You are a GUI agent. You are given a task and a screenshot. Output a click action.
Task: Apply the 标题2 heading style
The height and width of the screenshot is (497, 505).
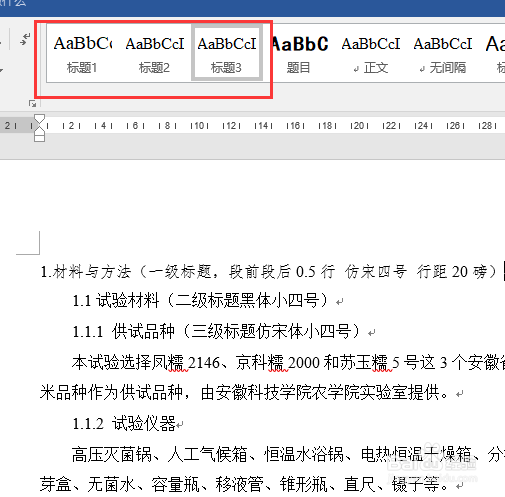(154, 53)
